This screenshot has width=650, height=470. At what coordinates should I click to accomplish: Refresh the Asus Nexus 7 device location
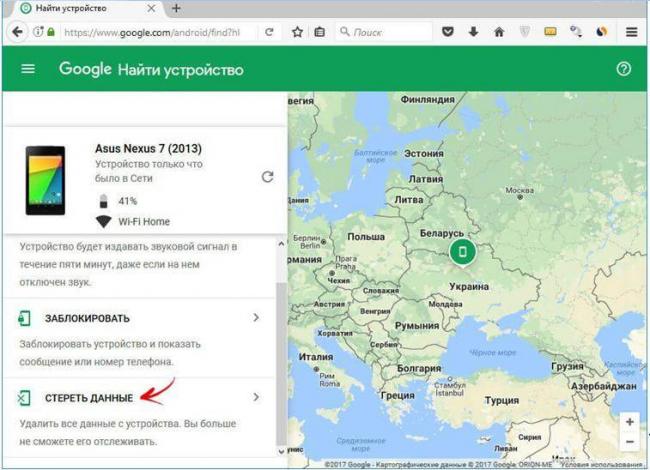pos(267,177)
